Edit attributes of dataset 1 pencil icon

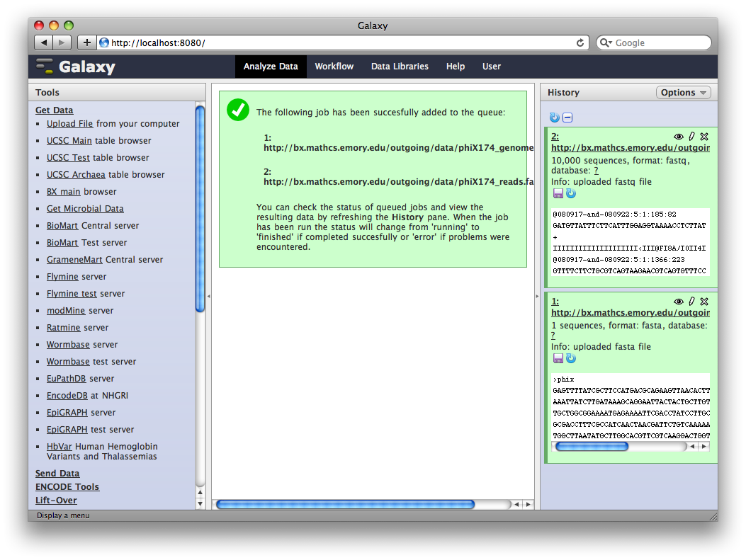coord(691,302)
